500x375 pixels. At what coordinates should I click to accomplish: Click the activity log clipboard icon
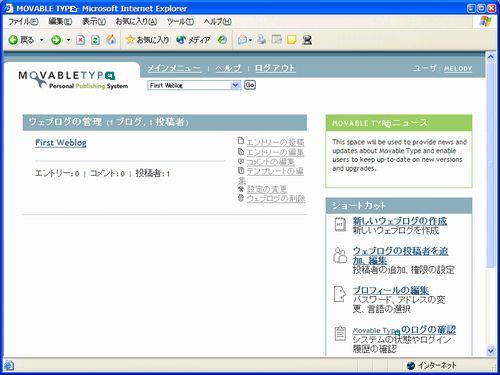(340, 333)
